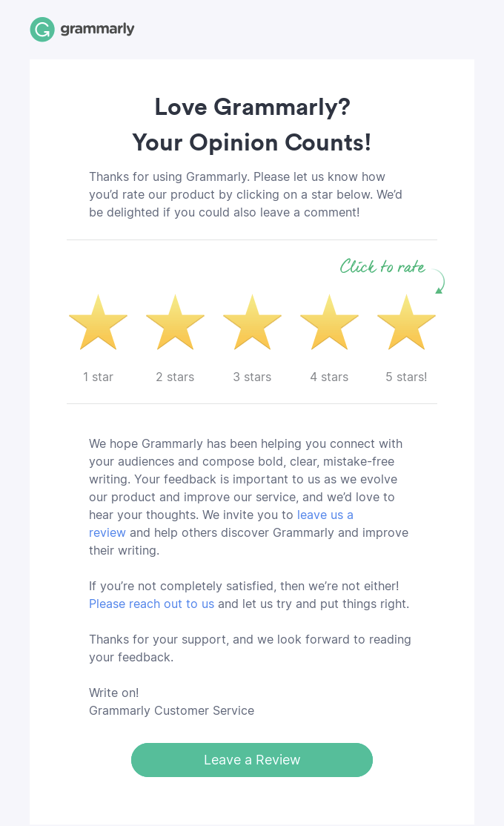This screenshot has height=826, width=504.
Task: Click the 'Love Grammarly?' heading
Action: (252, 108)
